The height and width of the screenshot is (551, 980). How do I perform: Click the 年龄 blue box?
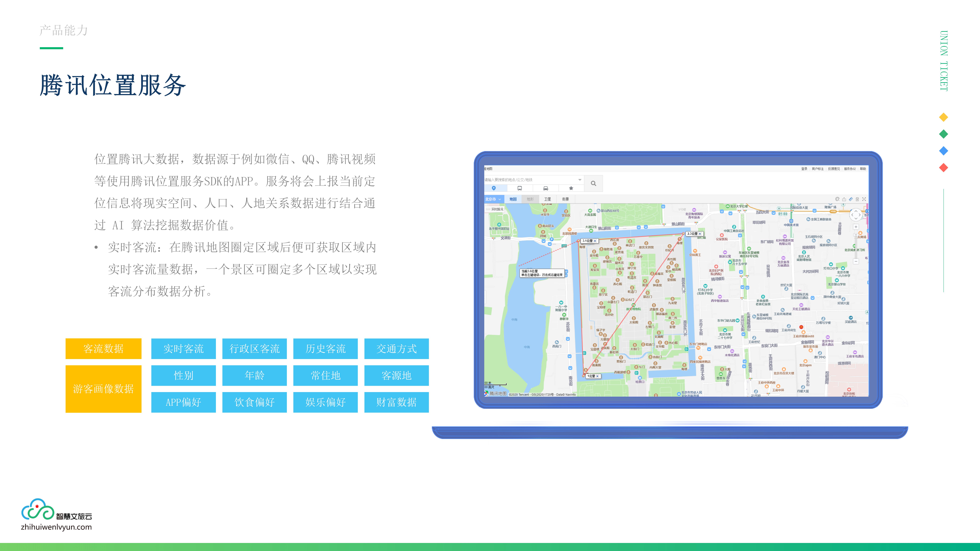click(255, 376)
